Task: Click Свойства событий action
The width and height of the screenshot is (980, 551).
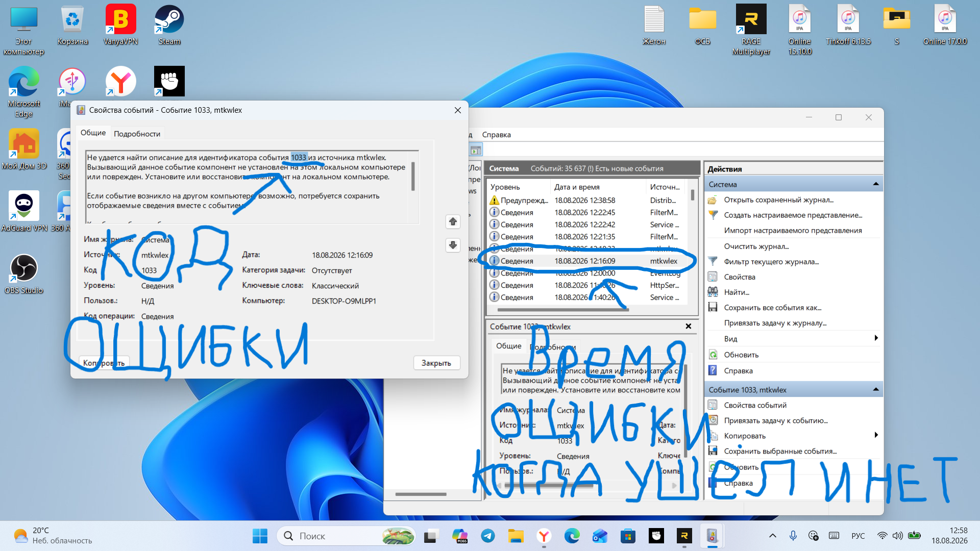Action: [755, 405]
